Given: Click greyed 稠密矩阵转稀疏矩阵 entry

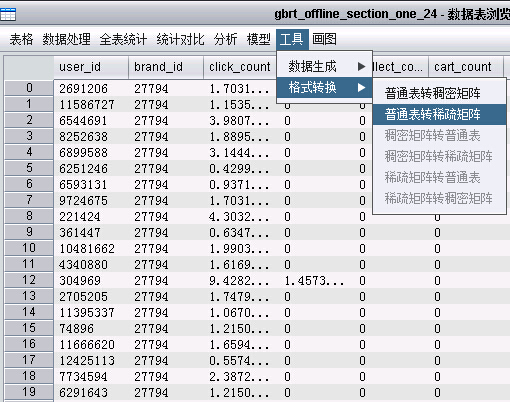Looking at the screenshot, I should point(439,156).
